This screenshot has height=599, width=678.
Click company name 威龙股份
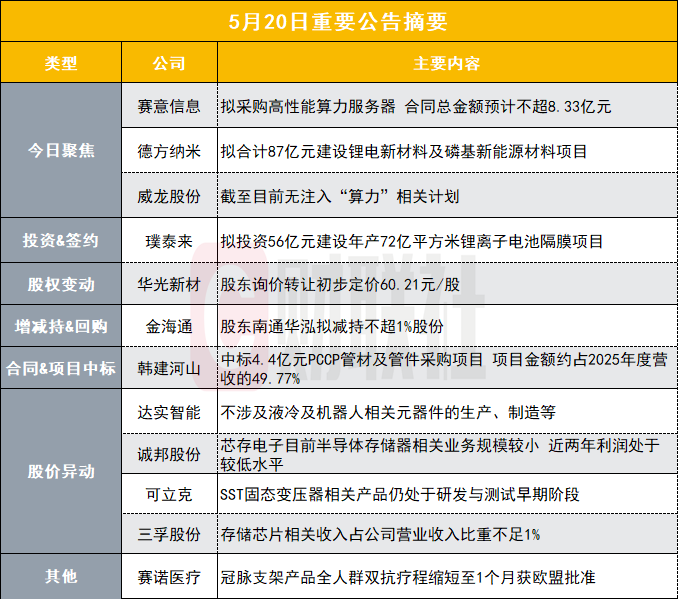tap(169, 196)
